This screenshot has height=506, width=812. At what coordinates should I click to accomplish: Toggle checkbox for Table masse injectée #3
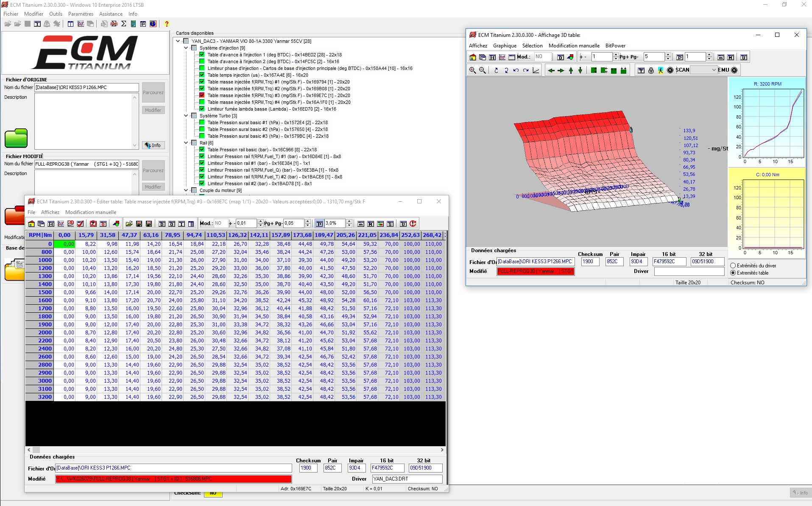point(202,95)
